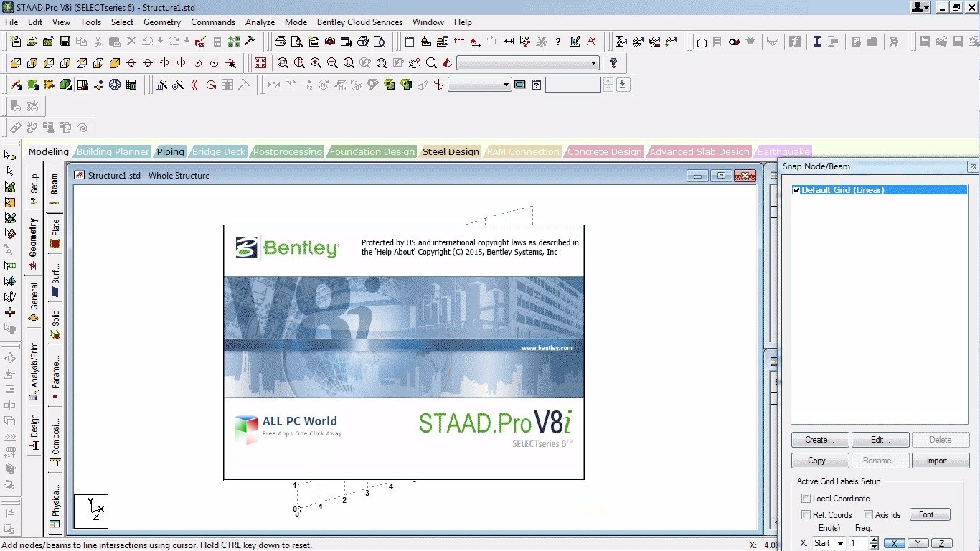Click the hammer icon in the top toolbar
Screen dimensions: 980x551
(x=250, y=41)
